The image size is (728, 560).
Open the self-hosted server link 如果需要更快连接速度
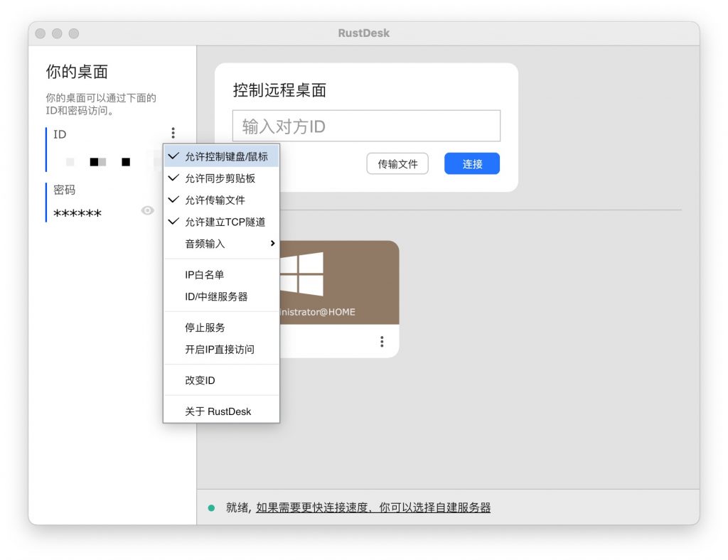(373, 507)
